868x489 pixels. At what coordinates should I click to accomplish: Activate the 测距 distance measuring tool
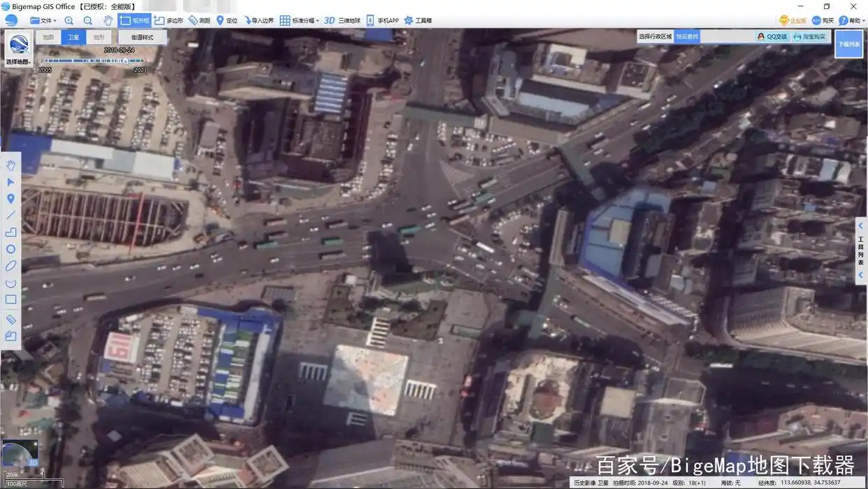[199, 20]
